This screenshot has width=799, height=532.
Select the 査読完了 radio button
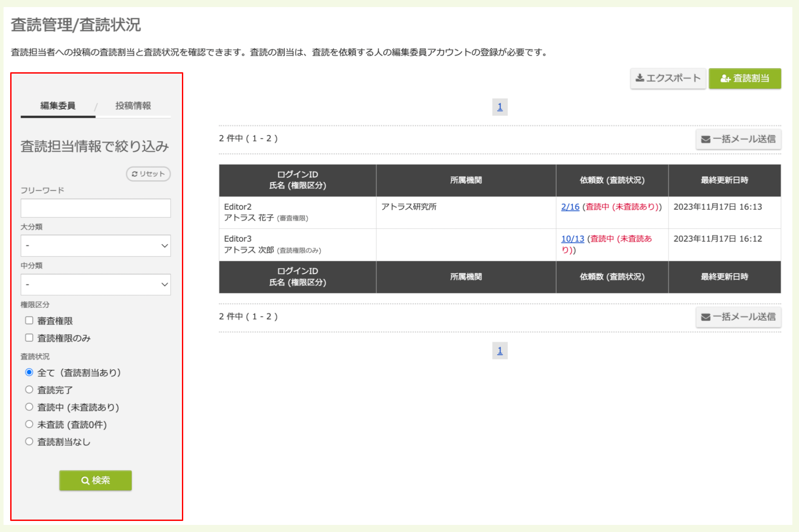click(x=29, y=389)
